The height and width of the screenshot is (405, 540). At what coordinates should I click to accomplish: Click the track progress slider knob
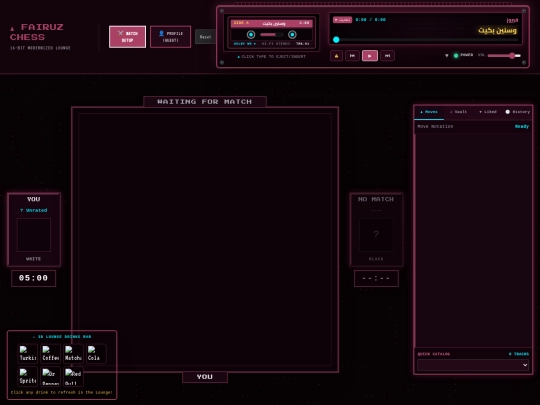pos(336,40)
